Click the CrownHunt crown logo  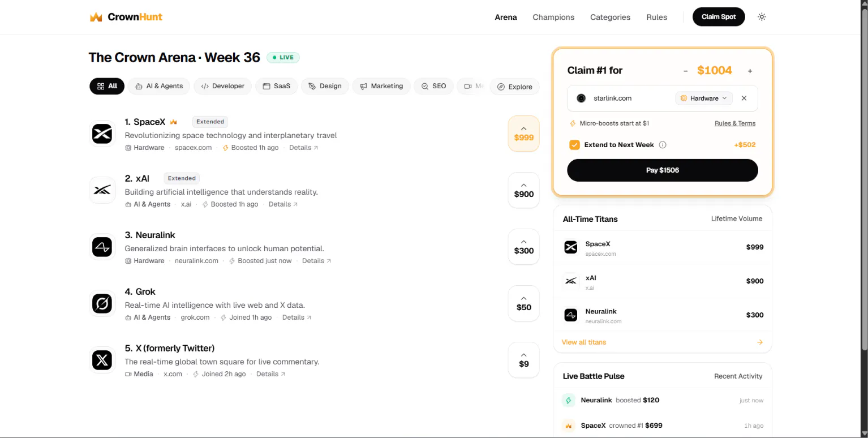pyautogui.click(x=96, y=17)
